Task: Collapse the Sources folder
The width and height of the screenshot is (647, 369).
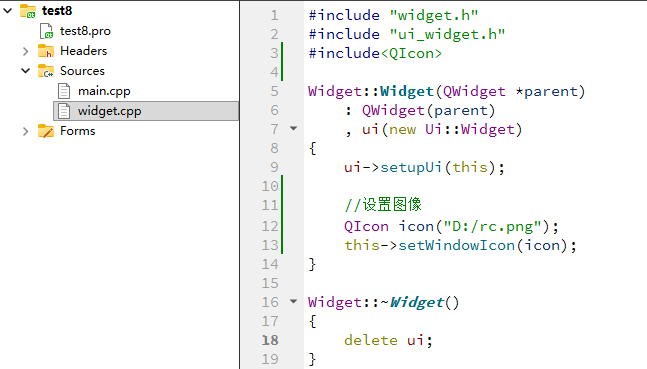Action: 26,71
